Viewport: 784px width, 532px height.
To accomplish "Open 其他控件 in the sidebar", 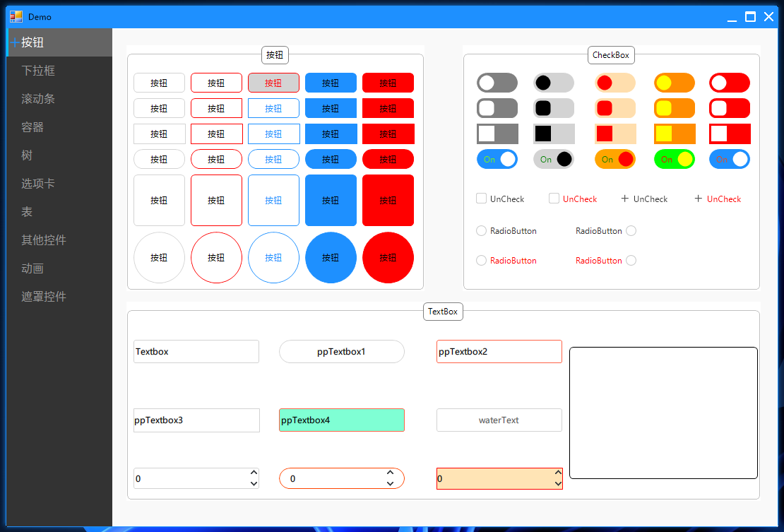I will click(x=59, y=240).
